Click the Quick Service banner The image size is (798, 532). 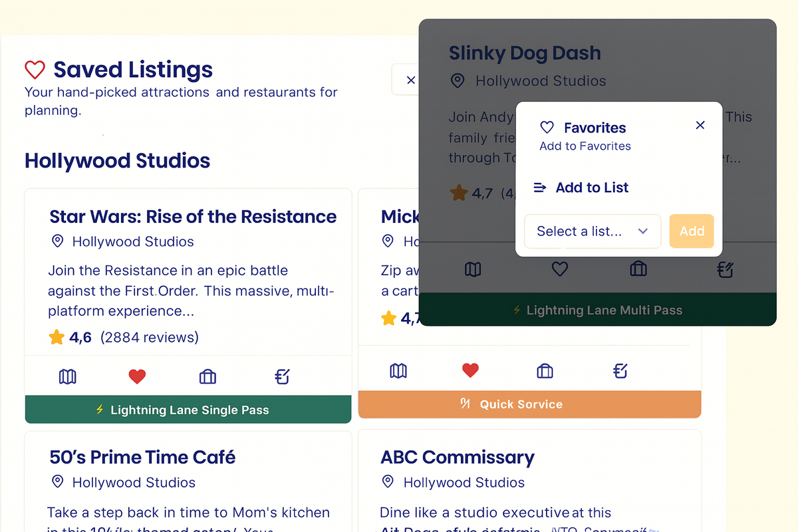(x=530, y=404)
